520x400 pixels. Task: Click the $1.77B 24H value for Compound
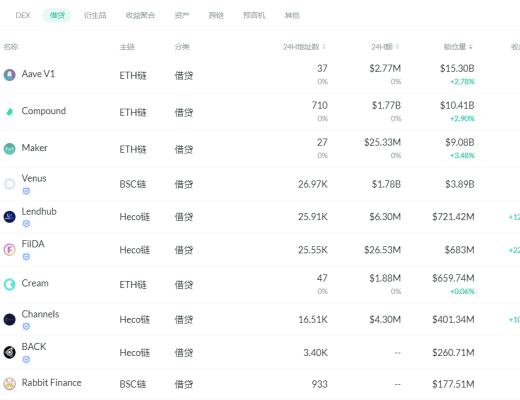(x=386, y=105)
